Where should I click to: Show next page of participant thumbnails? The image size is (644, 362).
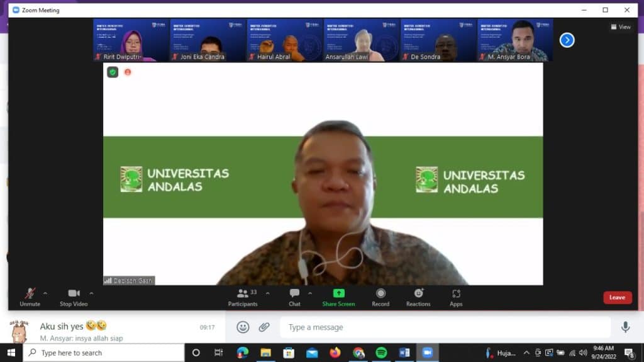567,40
